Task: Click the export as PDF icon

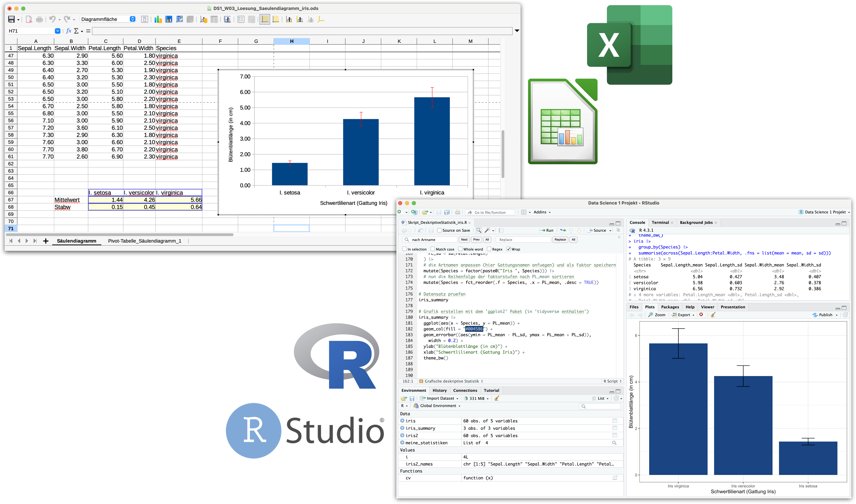Action: point(29,19)
